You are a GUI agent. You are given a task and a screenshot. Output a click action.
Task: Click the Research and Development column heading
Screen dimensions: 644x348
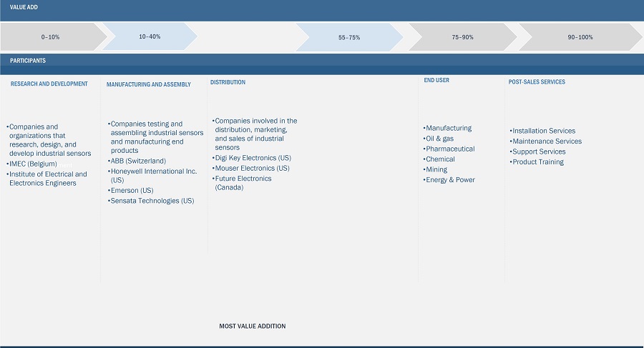pos(49,84)
